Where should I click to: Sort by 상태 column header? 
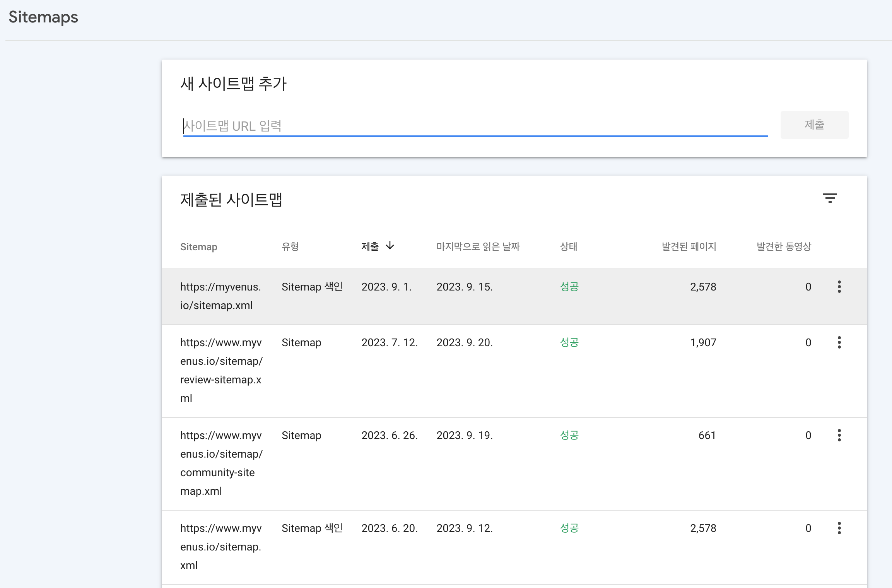(568, 246)
